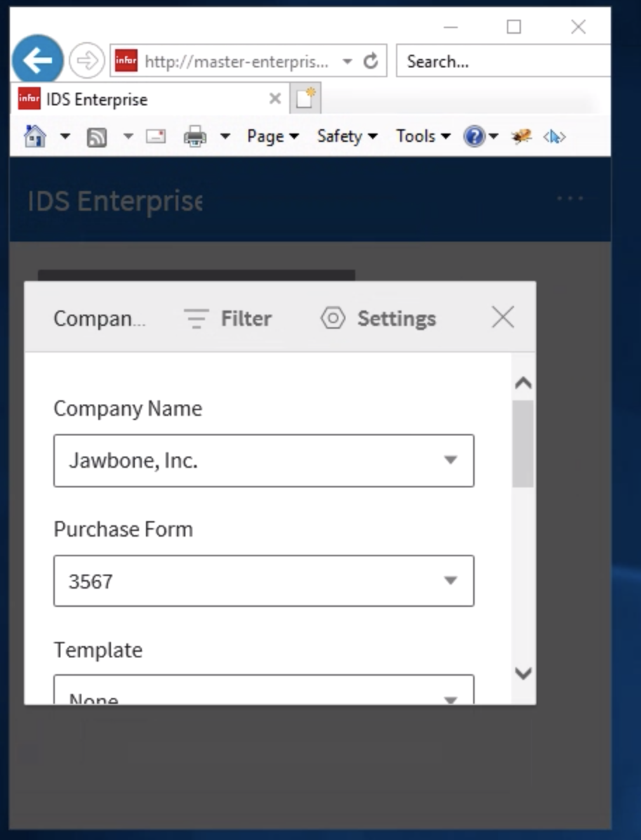Click the bug extension icon in command bar
The image size is (641, 840).
(x=521, y=137)
